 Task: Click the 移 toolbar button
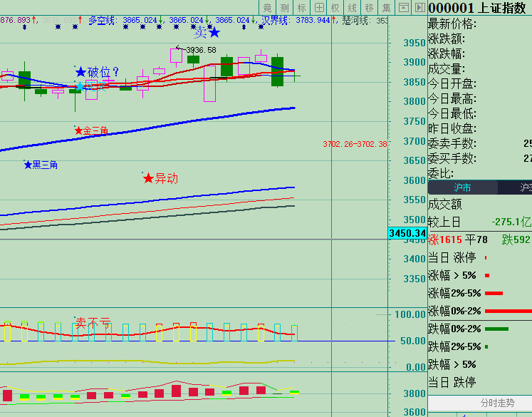pyautogui.click(x=369, y=7)
